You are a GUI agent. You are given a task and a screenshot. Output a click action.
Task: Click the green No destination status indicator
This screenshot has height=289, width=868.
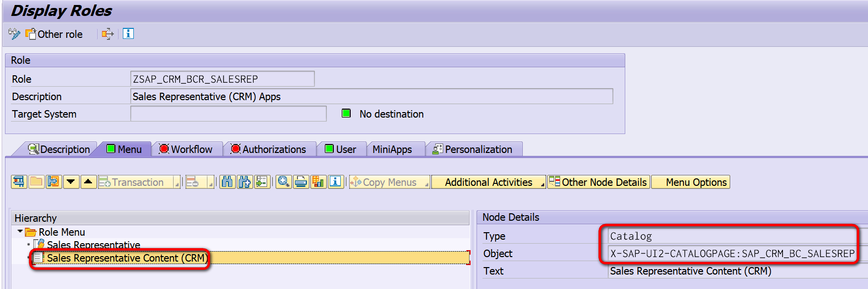[x=346, y=114]
